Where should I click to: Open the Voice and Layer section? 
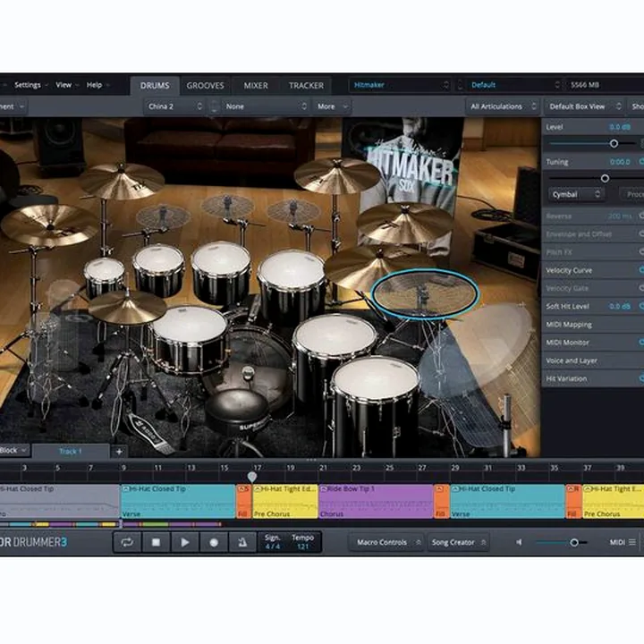(593, 360)
